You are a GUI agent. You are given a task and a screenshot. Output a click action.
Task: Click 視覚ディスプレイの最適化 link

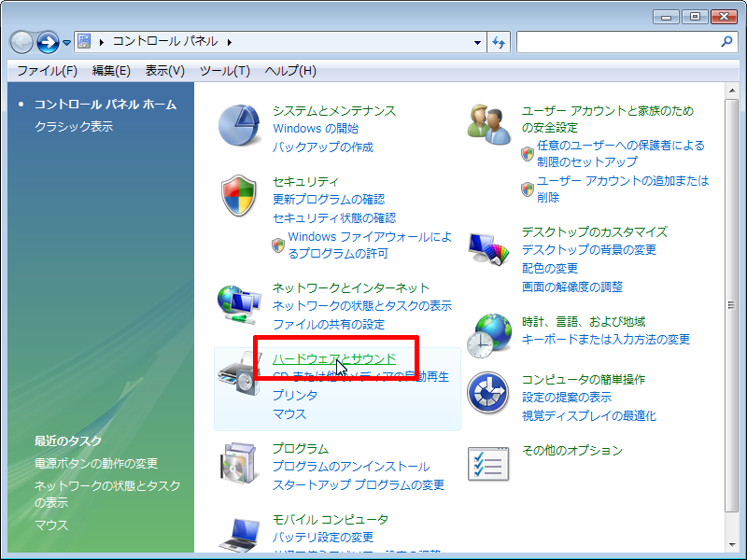pyautogui.click(x=589, y=415)
